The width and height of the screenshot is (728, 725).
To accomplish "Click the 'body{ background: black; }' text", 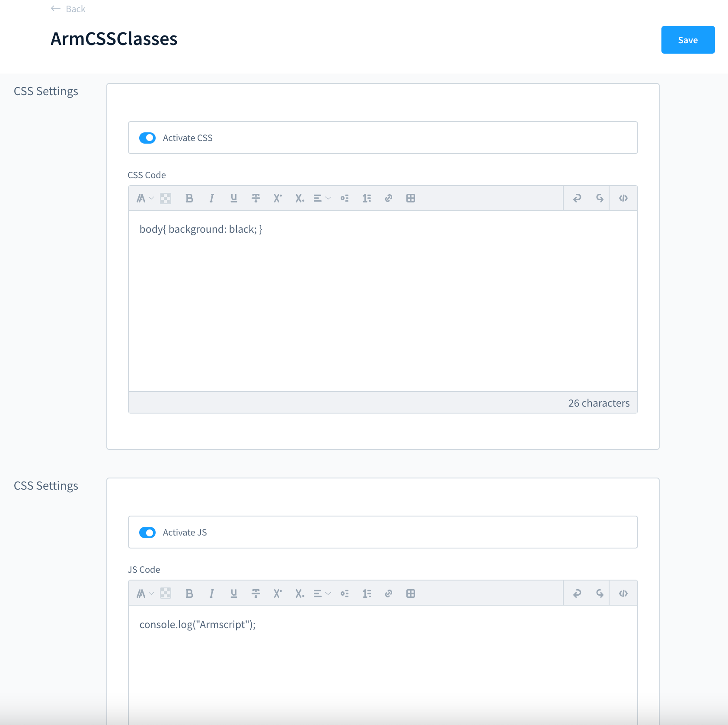I will click(x=201, y=229).
